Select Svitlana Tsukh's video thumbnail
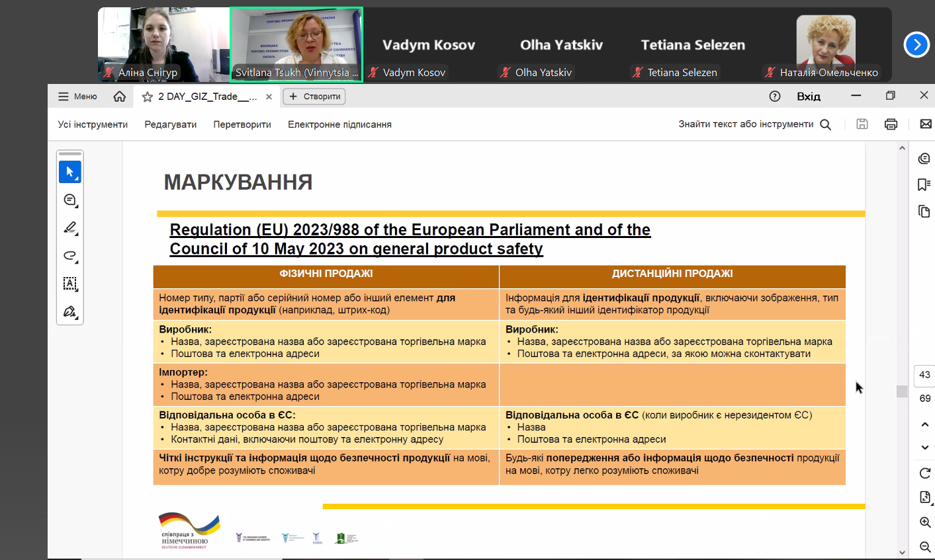Image resolution: width=935 pixels, height=560 pixels. pyautogui.click(x=296, y=44)
